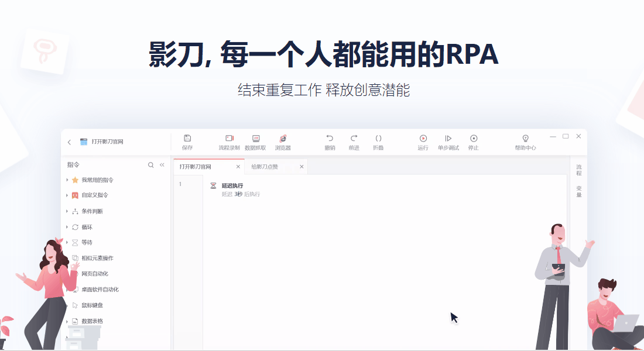The image size is (644, 351).
Task: Expand the 条件判断 tree arrow
Action: pyautogui.click(x=67, y=211)
